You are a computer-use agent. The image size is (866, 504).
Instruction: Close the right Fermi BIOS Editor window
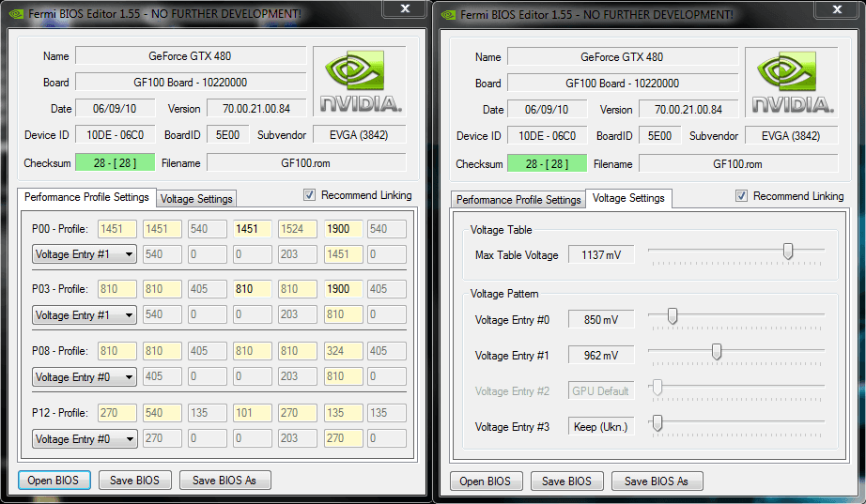tap(837, 9)
